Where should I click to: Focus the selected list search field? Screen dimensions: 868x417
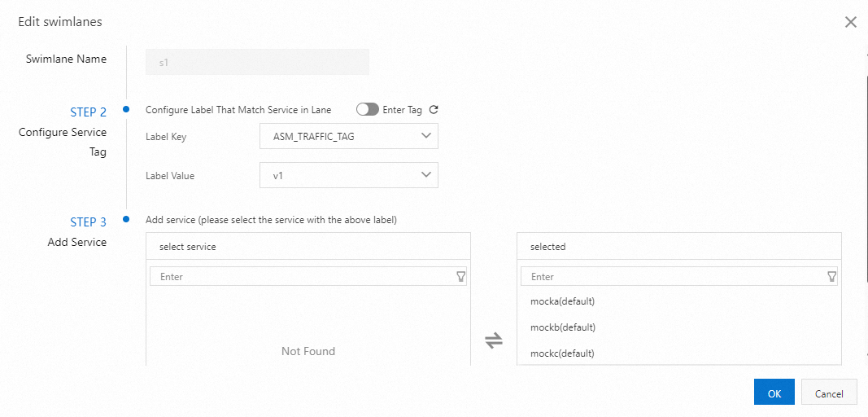(x=672, y=277)
